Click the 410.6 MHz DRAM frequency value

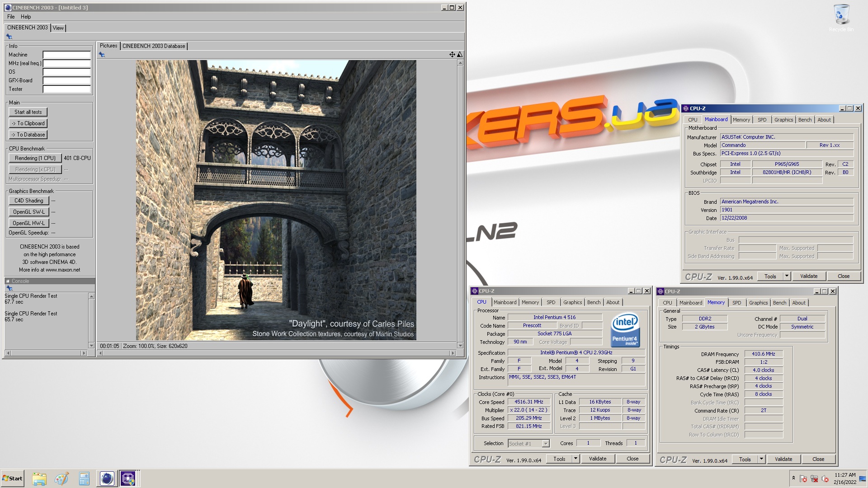click(x=763, y=354)
